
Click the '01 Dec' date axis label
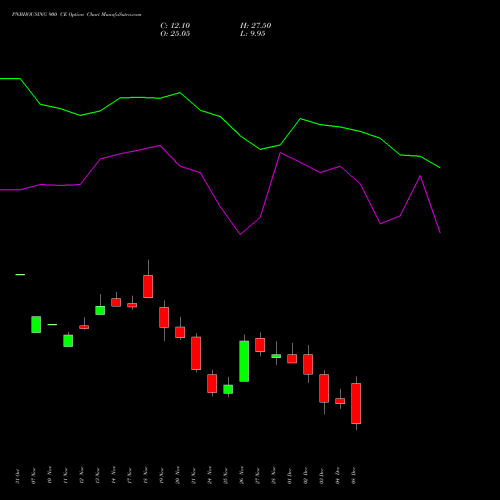[x=290, y=476]
